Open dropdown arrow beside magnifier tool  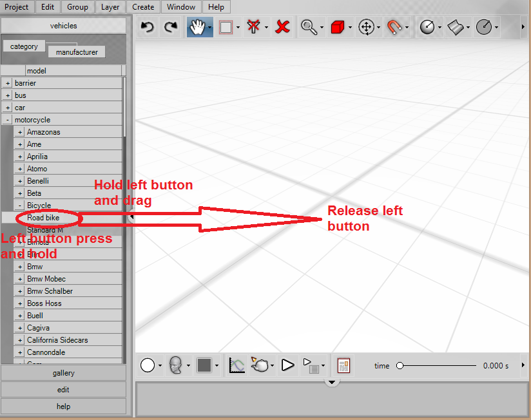322,28
